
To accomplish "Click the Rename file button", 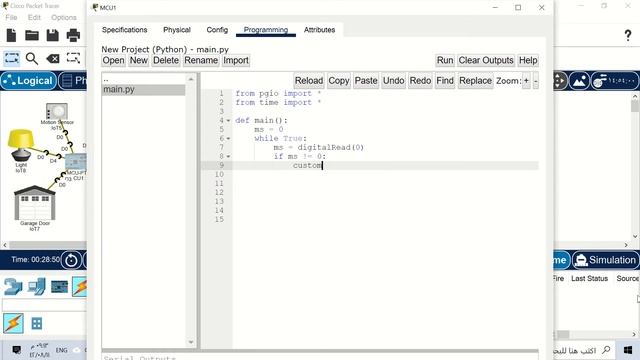I will pos(201,60).
